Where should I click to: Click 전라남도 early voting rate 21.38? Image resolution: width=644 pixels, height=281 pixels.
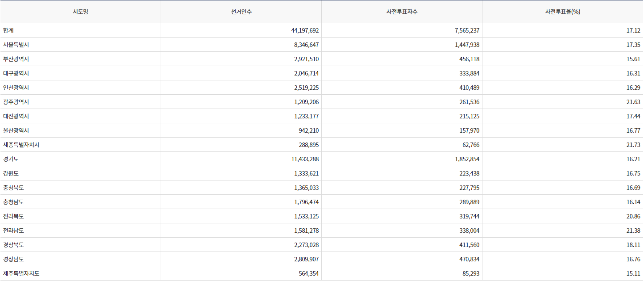tap(633, 231)
